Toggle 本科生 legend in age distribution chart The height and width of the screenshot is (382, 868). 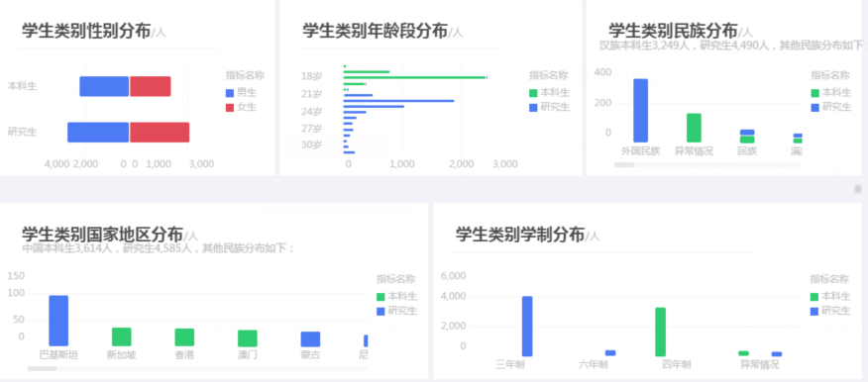pyautogui.click(x=549, y=93)
